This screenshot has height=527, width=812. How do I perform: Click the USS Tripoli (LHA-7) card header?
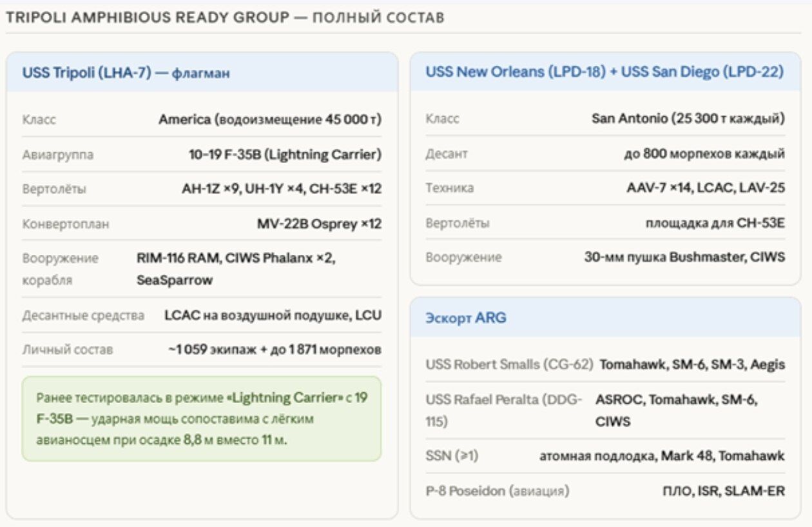click(126, 73)
